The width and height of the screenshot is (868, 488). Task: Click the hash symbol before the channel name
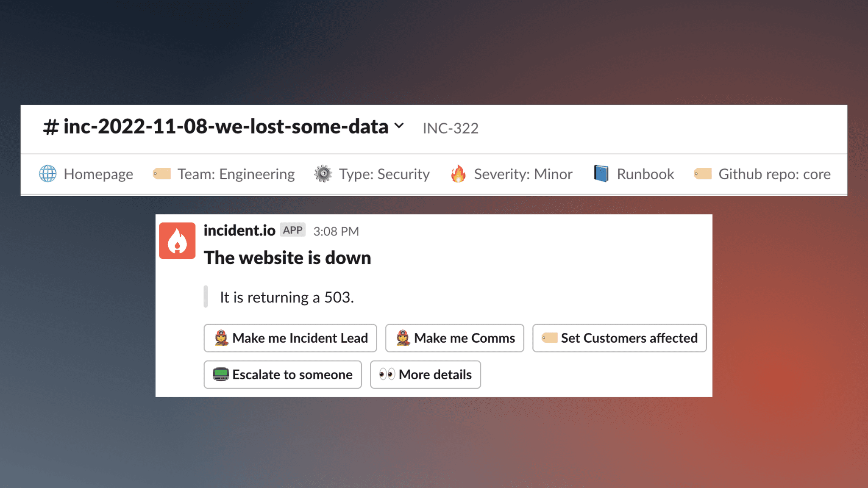[50, 127]
